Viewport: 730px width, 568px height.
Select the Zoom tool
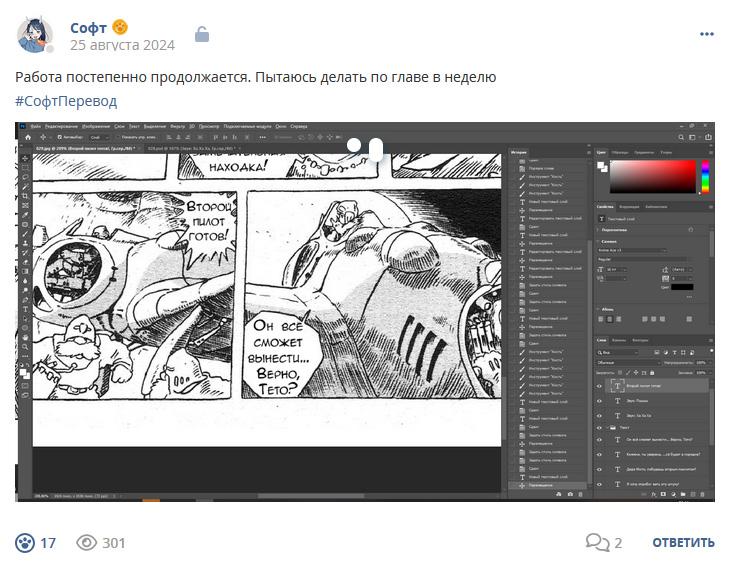(25, 347)
